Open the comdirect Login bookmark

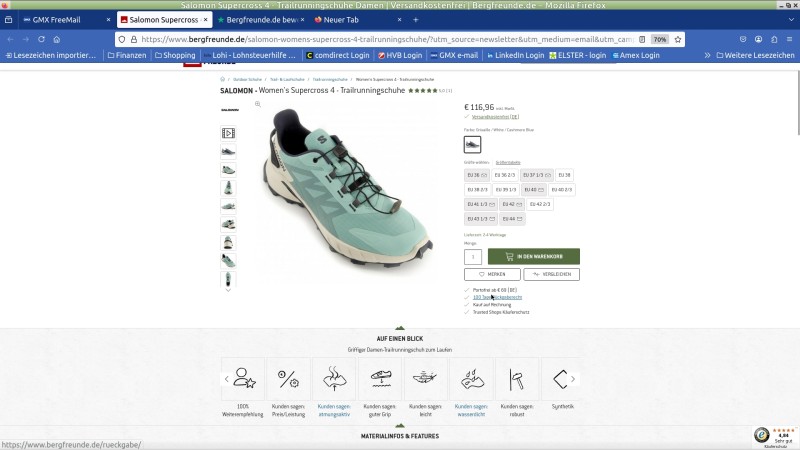(338, 55)
